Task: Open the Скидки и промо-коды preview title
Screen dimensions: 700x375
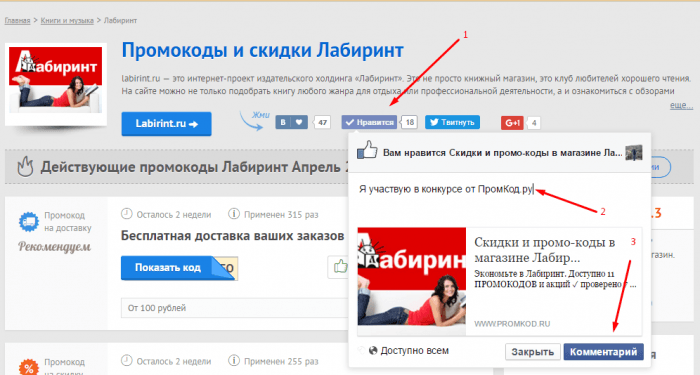Action: (x=545, y=250)
